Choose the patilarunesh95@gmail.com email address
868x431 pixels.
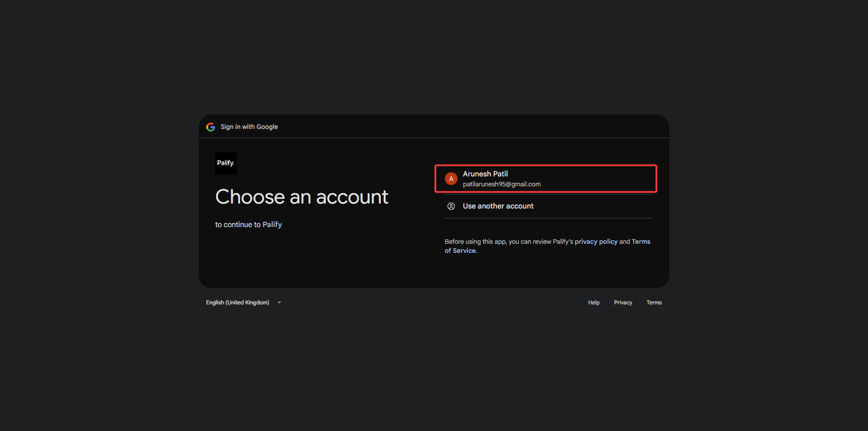click(x=501, y=185)
